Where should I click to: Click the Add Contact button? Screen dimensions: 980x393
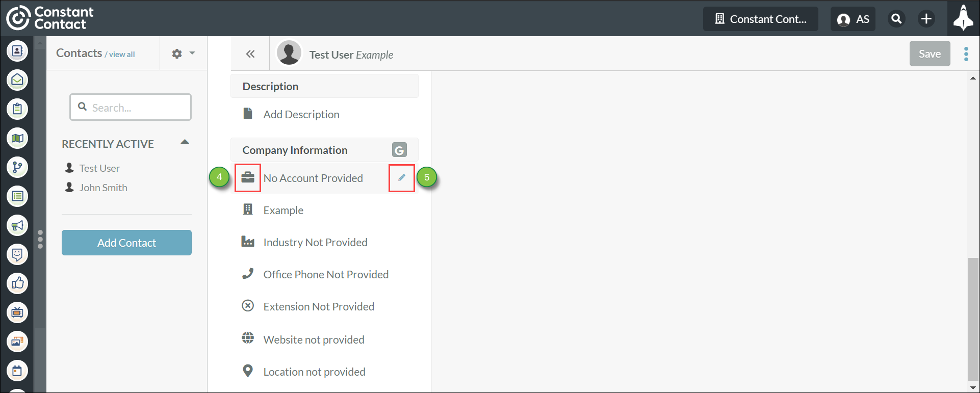coord(126,243)
